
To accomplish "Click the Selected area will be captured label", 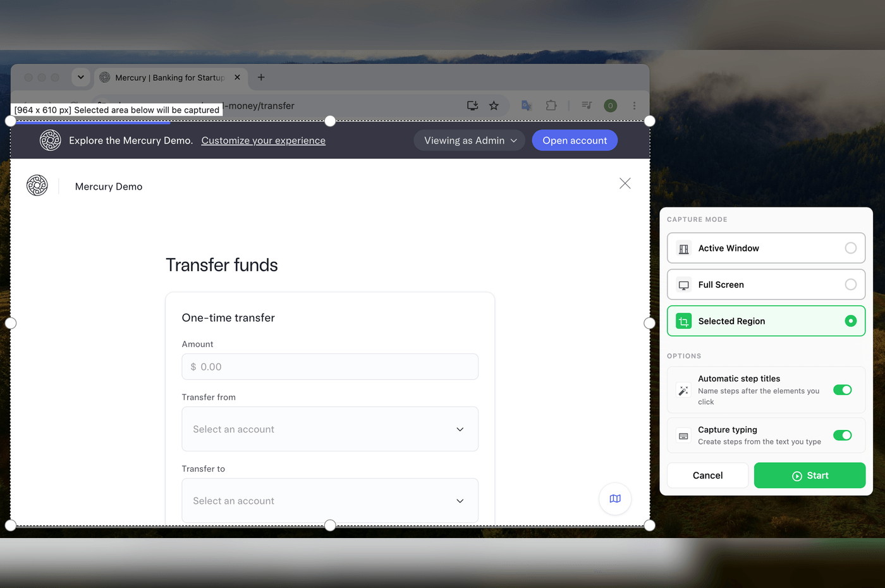I will [x=117, y=110].
